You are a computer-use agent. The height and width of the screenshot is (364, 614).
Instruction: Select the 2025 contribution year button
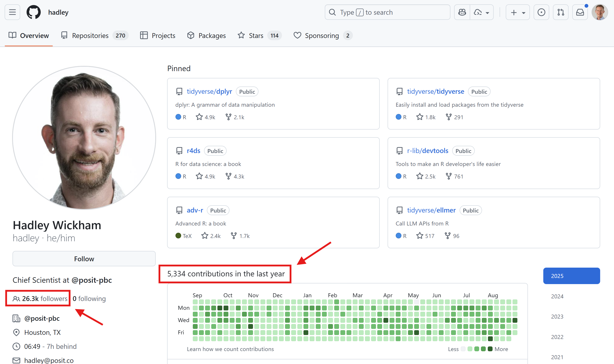click(571, 276)
